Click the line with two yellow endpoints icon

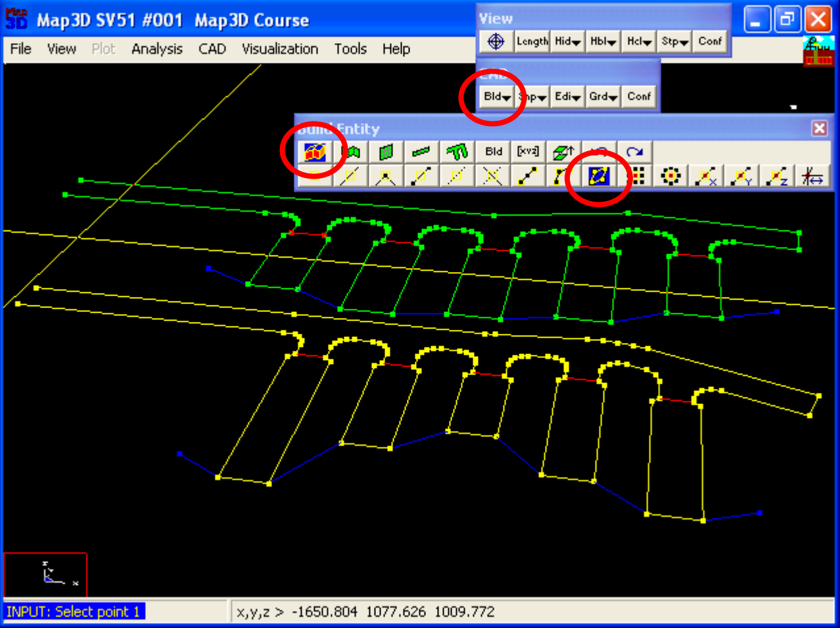click(x=528, y=175)
